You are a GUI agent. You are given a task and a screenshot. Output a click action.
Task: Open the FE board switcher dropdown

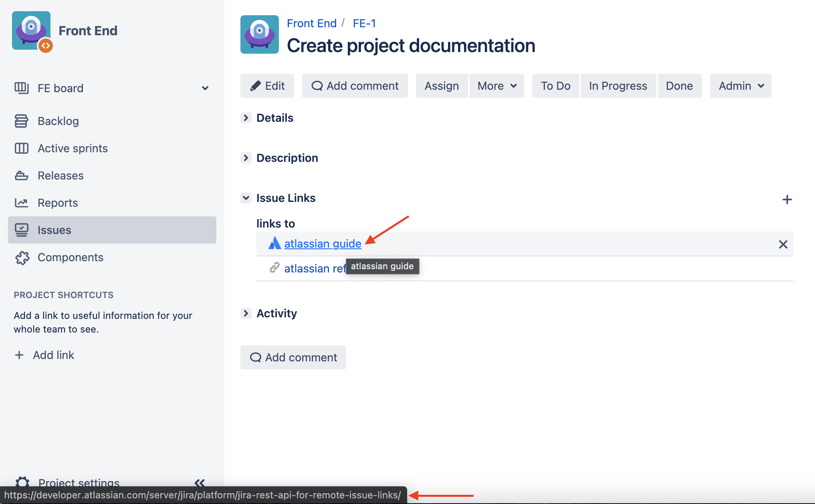point(205,88)
